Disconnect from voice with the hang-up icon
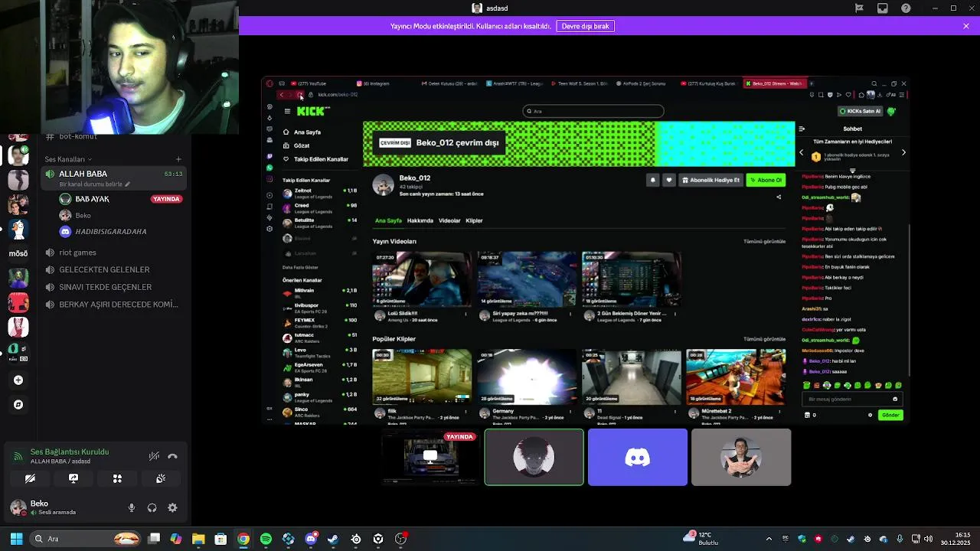The width and height of the screenshot is (980, 551). [172, 456]
